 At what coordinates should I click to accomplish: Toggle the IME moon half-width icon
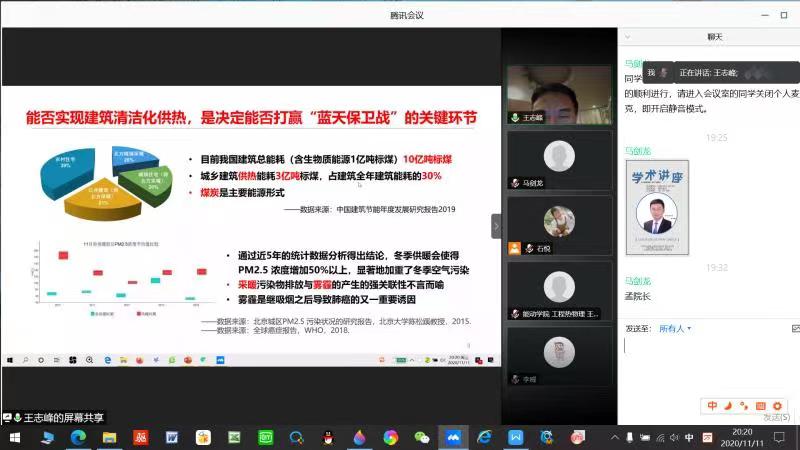tap(728, 405)
